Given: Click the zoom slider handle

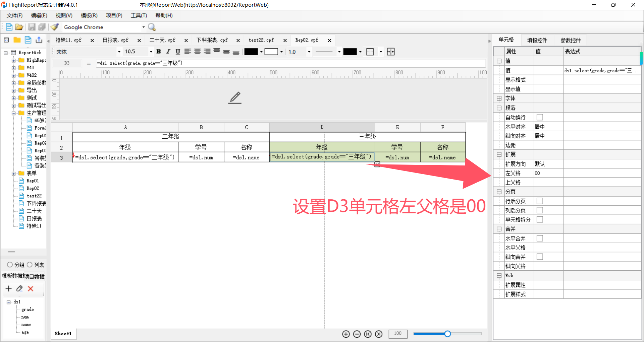Looking at the screenshot, I should [447, 334].
